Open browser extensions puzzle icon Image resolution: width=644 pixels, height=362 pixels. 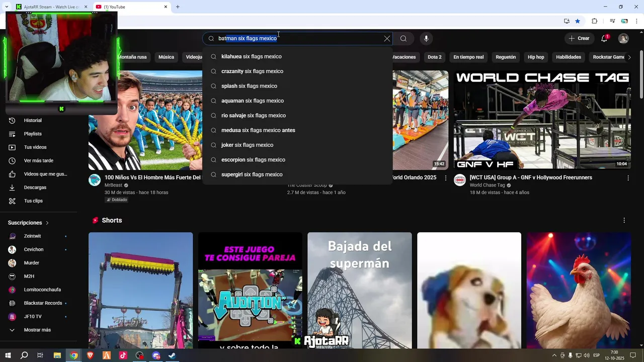pos(594,21)
